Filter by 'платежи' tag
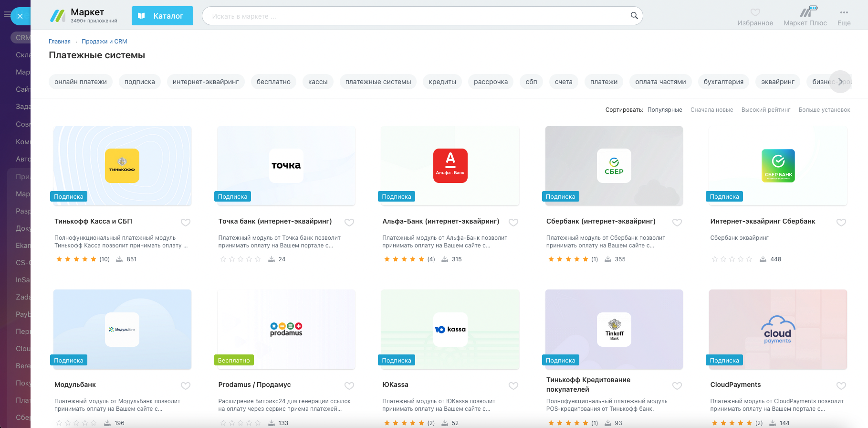868x428 pixels. (x=604, y=82)
